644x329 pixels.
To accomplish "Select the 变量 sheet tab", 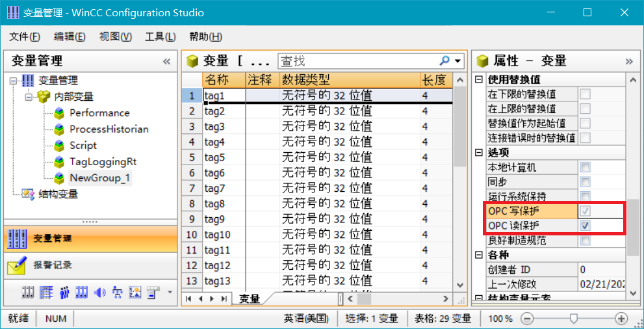I will [x=250, y=298].
